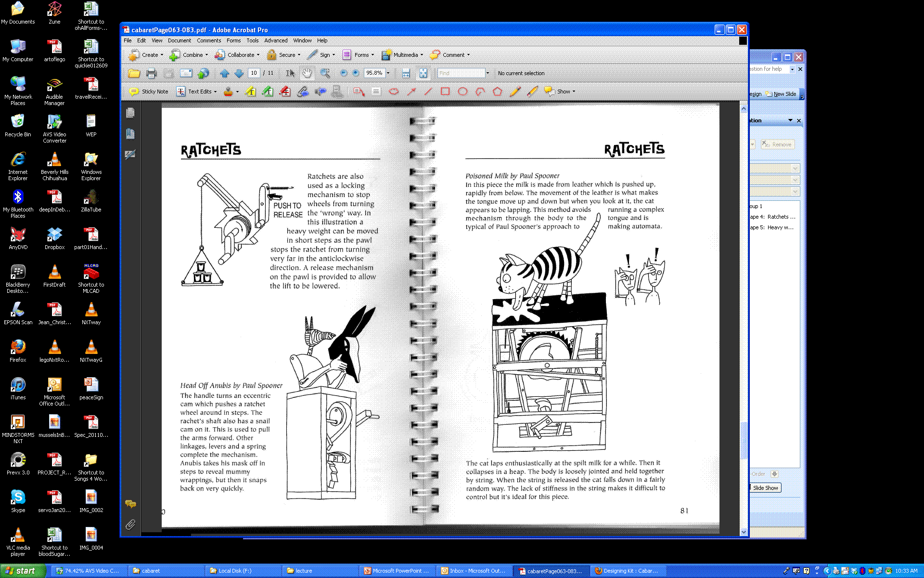Select the Cross Out Text tool
Viewport: 924px width, 578px height.
[285, 92]
